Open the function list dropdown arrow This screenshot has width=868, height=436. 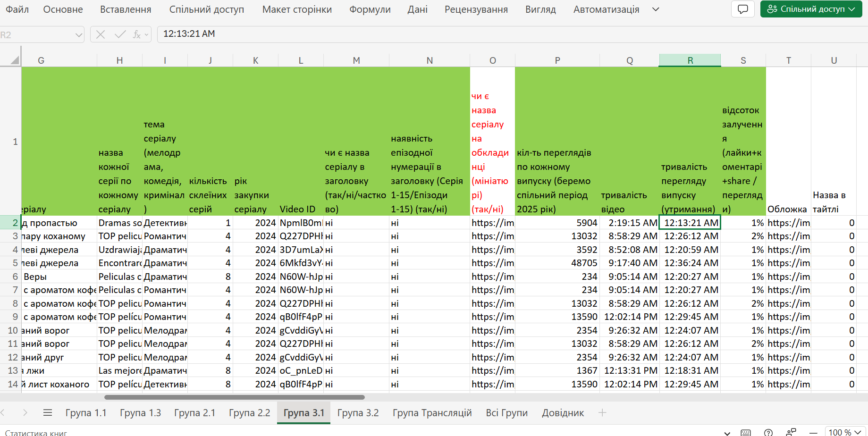click(x=147, y=34)
